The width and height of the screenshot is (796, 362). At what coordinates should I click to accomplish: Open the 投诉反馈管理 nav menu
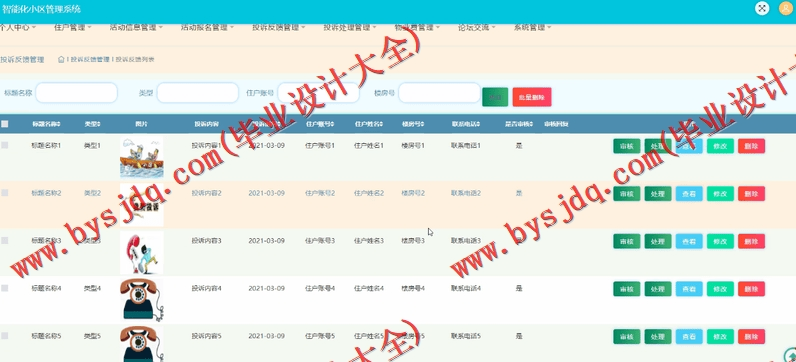tap(279, 27)
